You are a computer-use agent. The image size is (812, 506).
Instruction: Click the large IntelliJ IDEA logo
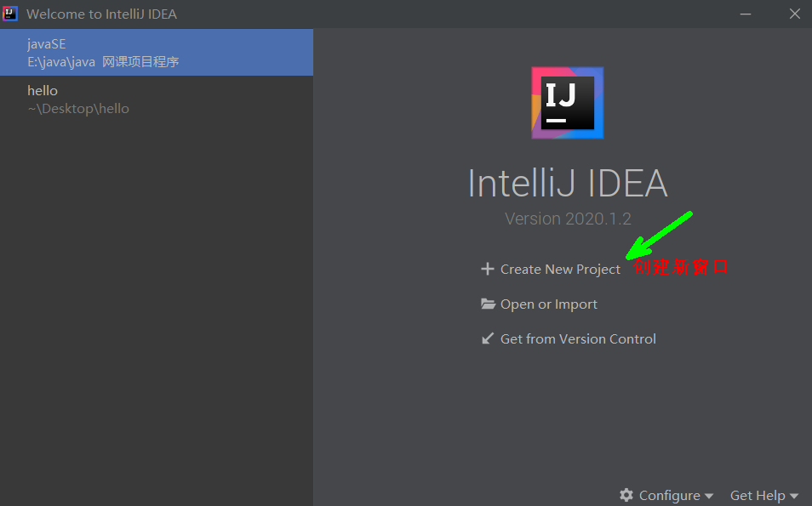pyautogui.click(x=568, y=103)
